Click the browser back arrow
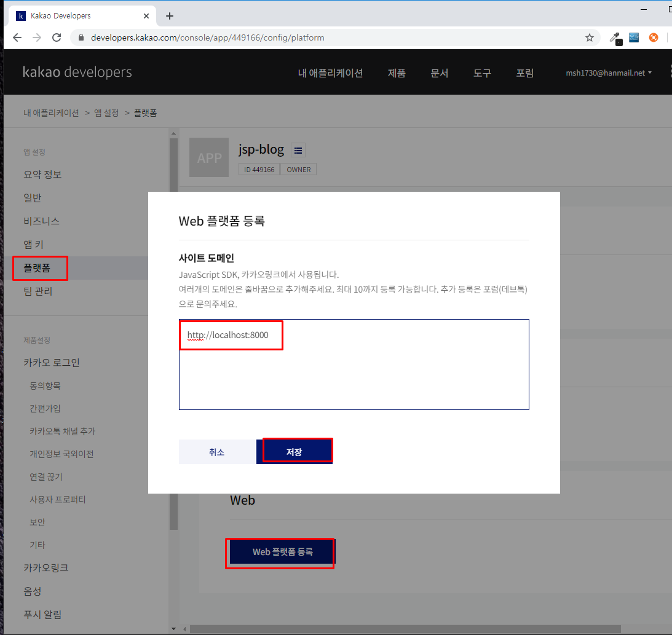 point(17,37)
